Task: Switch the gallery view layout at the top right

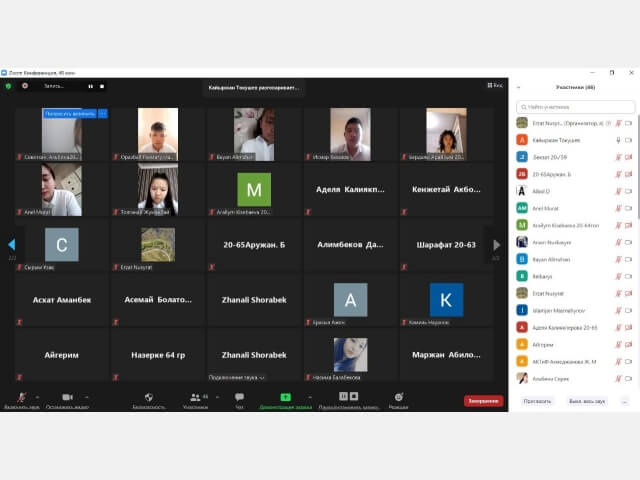Action: coord(495,85)
